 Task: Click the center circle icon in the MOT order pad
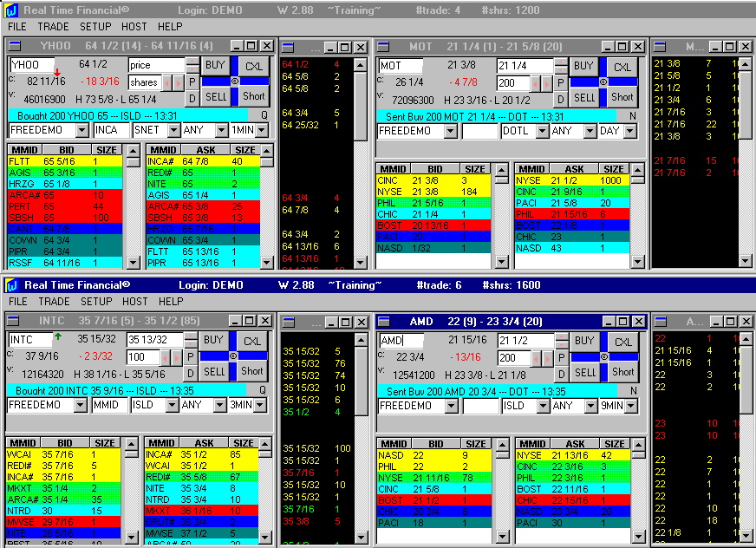click(x=603, y=82)
